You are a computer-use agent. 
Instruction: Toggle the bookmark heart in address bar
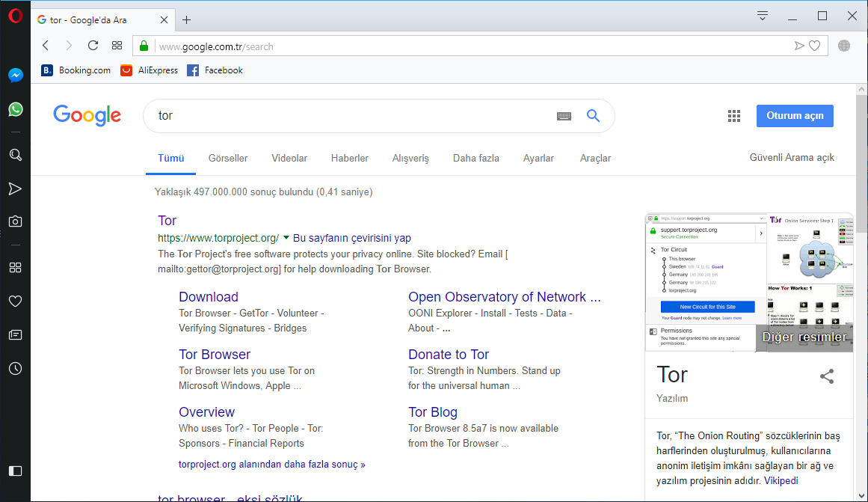tap(814, 45)
